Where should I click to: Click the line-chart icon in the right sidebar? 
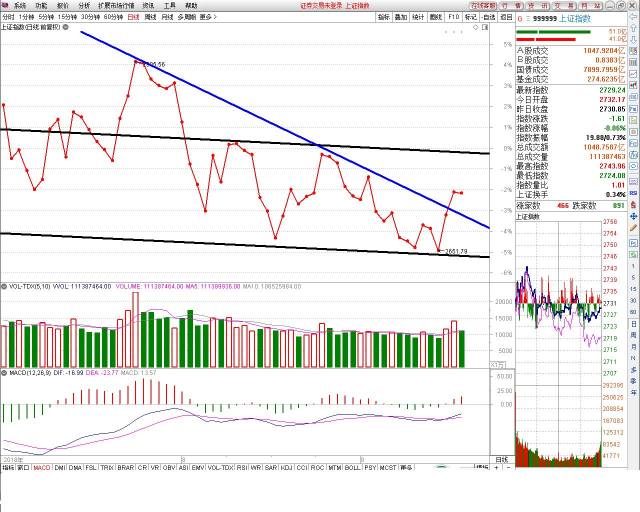click(633, 74)
